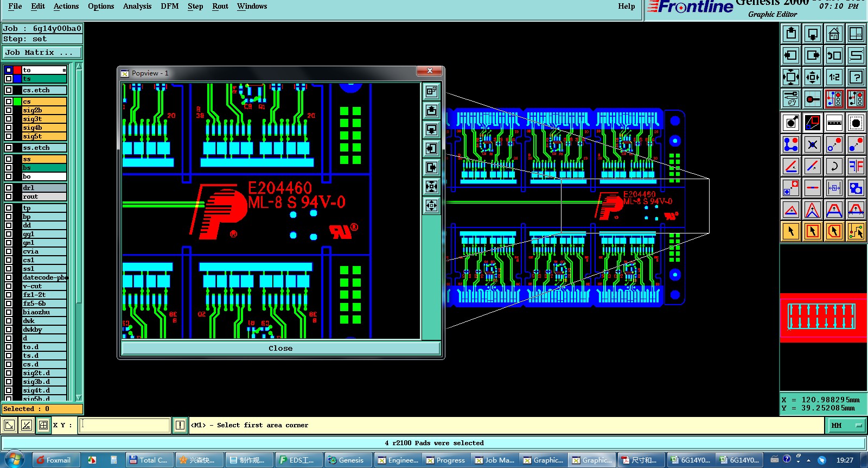Click the Job Matrix ... button
This screenshot has height=468, width=868.
(x=42, y=53)
